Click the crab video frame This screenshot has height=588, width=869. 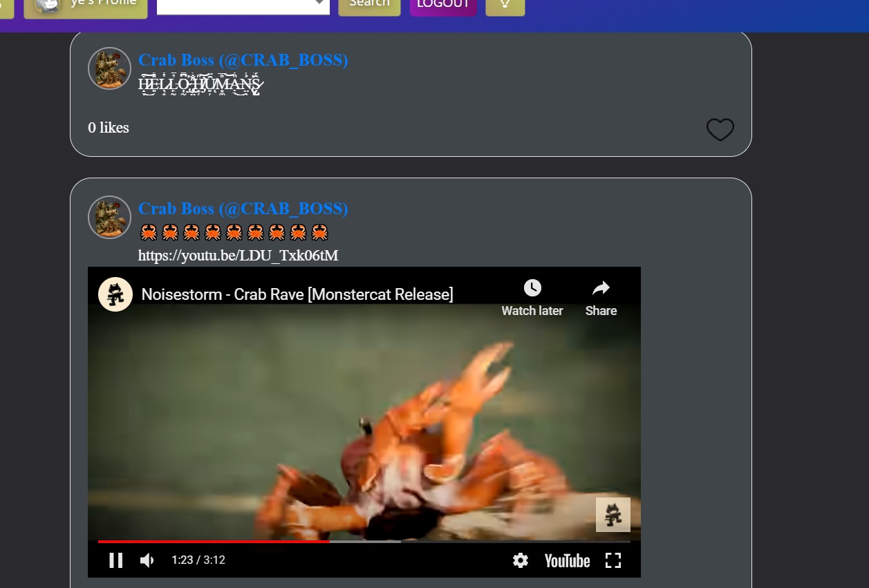364,421
